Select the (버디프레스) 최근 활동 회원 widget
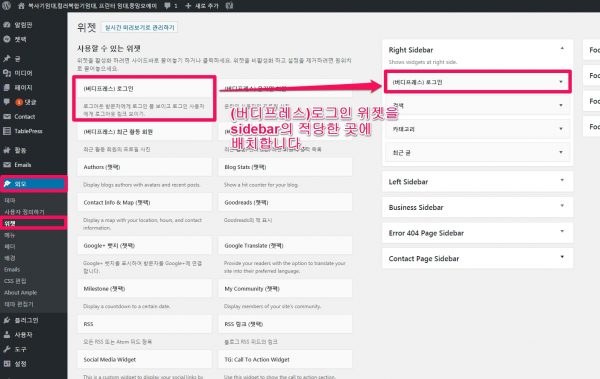The width and height of the screenshot is (600, 379). pos(144,132)
